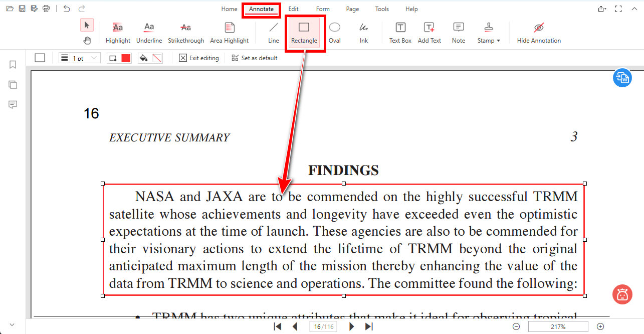The image size is (644, 334).
Task: Pick the Oval drawing tool
Action: (x=335, y=33)
